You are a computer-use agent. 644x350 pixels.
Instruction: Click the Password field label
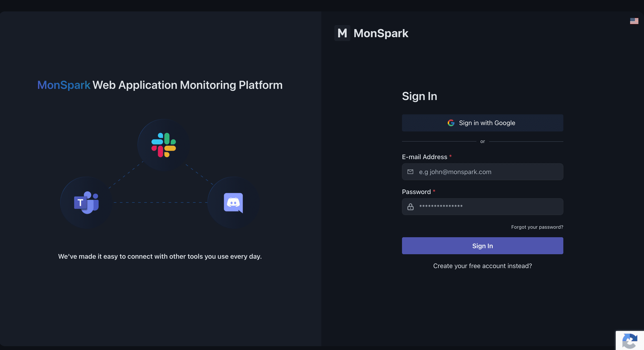pyautogui.click(x=416, y=192)
